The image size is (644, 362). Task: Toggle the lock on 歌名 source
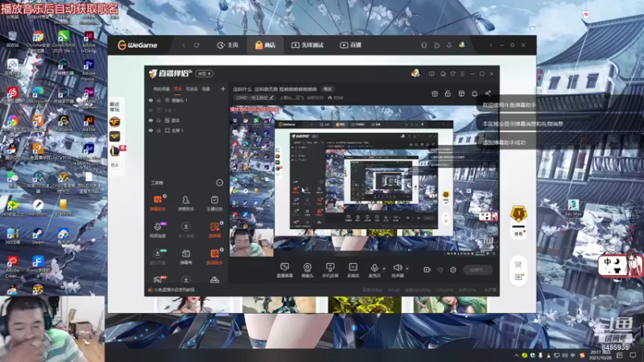(159, 120)
